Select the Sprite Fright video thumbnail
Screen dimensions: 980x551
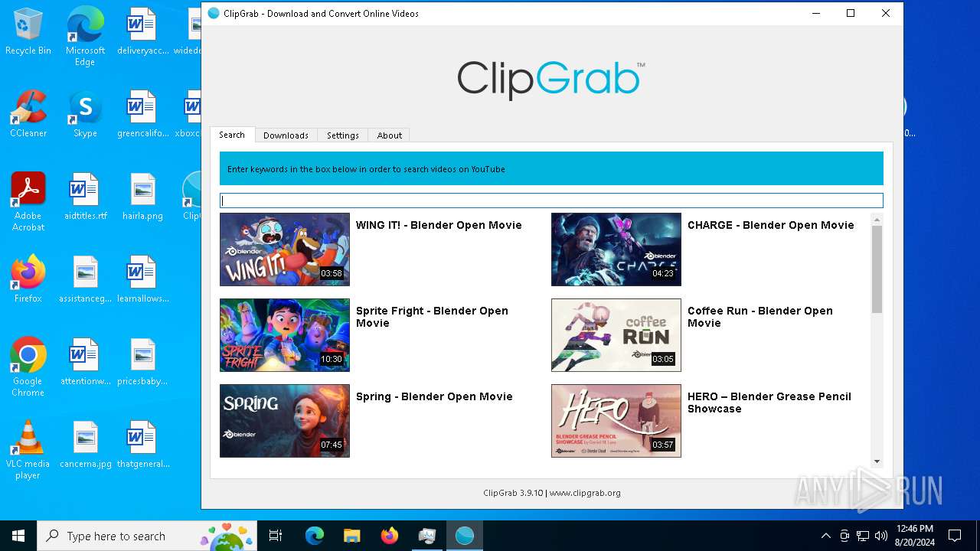tap(285, 335)
